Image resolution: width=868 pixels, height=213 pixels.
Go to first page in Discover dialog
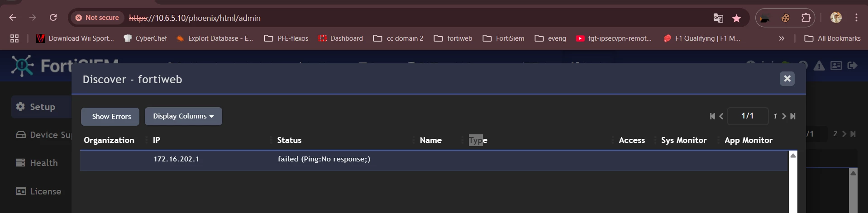tap(712, 116)
